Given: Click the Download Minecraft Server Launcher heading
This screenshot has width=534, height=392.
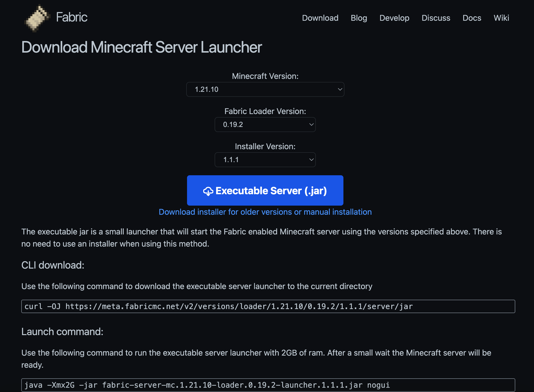Looking at the screenshot, I should [142, 47].
